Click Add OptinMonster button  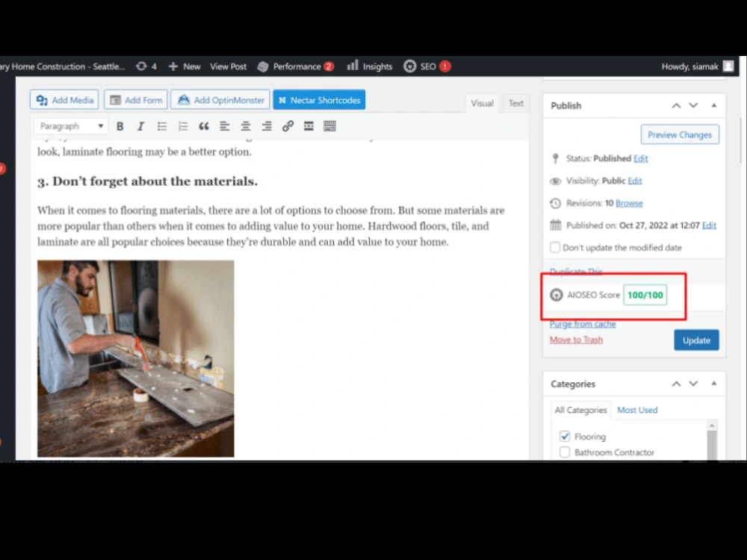pyautogui.click(x=220, y=100)
